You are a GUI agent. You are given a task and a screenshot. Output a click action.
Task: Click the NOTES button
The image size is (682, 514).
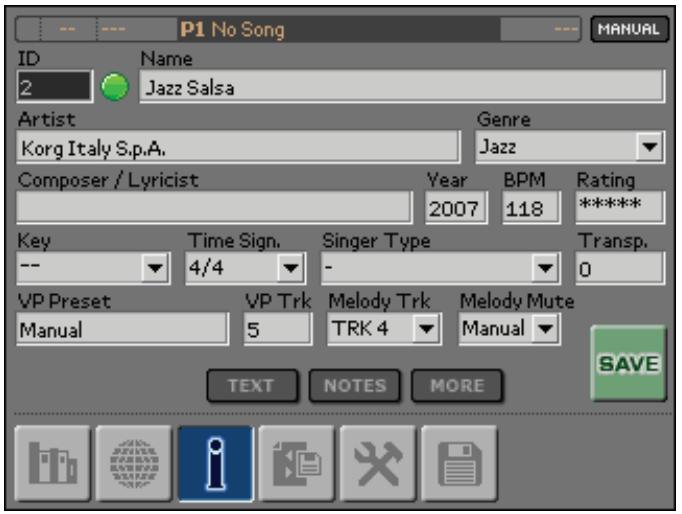(x=354, y=386)
